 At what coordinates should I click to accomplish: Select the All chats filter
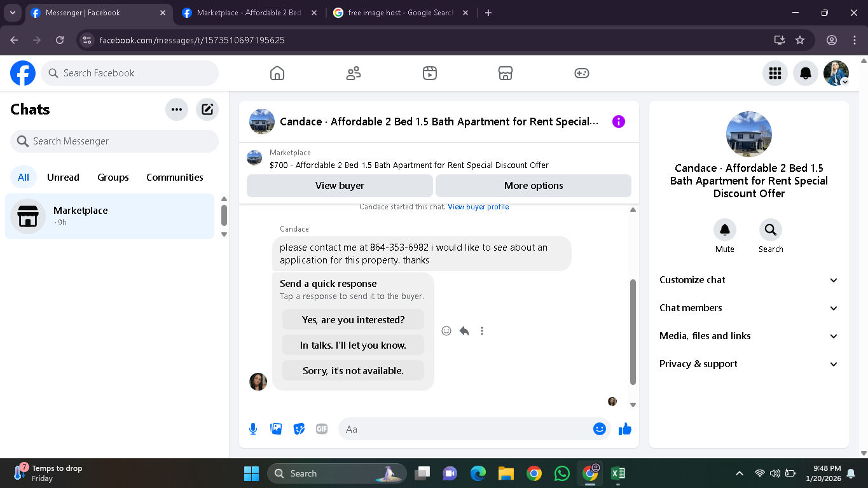(x=24, y=178)
